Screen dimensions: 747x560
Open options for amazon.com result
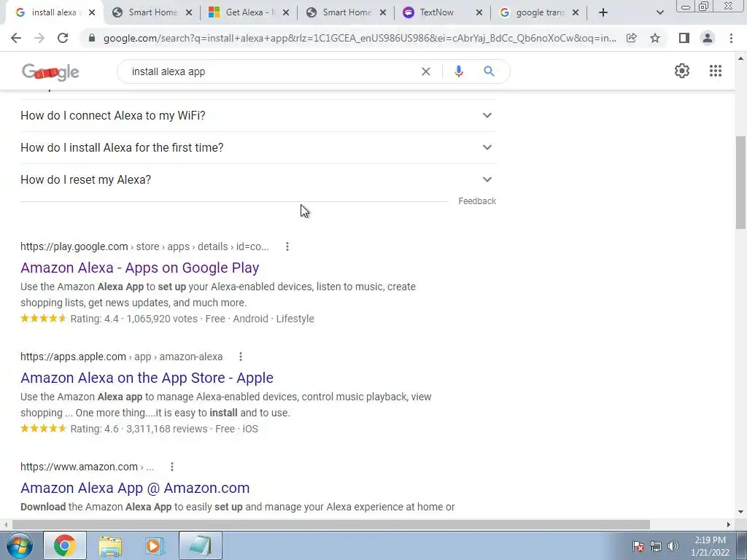coord(172,467)
